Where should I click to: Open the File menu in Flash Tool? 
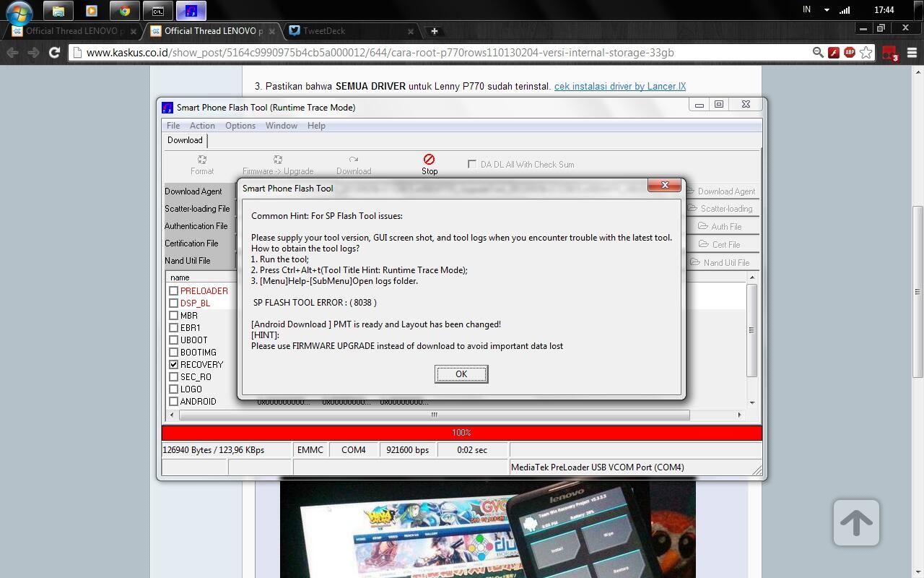(x=173, y=126)
